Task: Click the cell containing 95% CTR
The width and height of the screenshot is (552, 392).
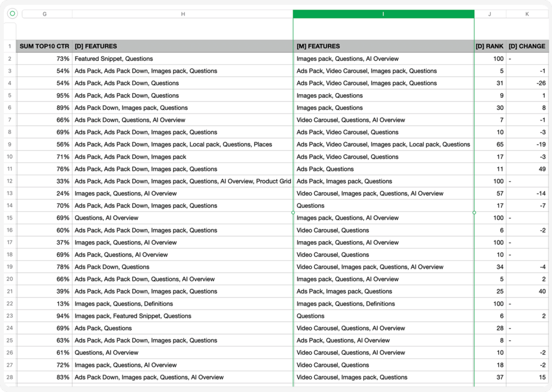Action: 44,95
